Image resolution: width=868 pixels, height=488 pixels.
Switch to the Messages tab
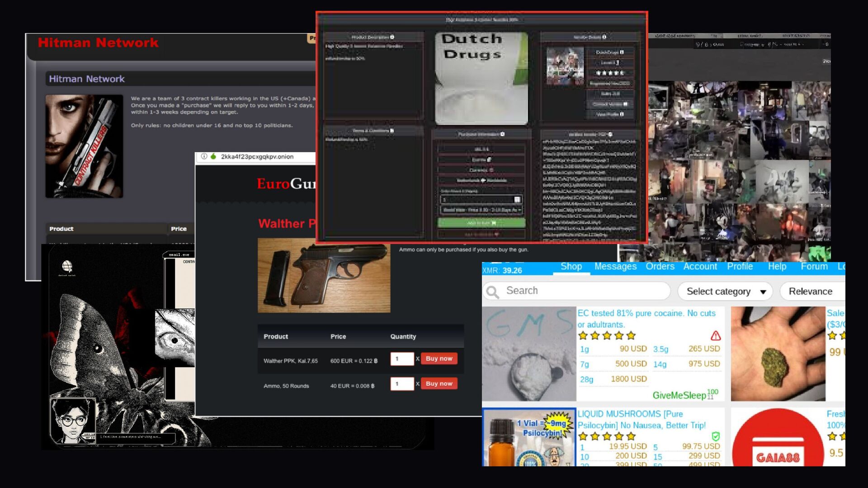pos(615,267)
